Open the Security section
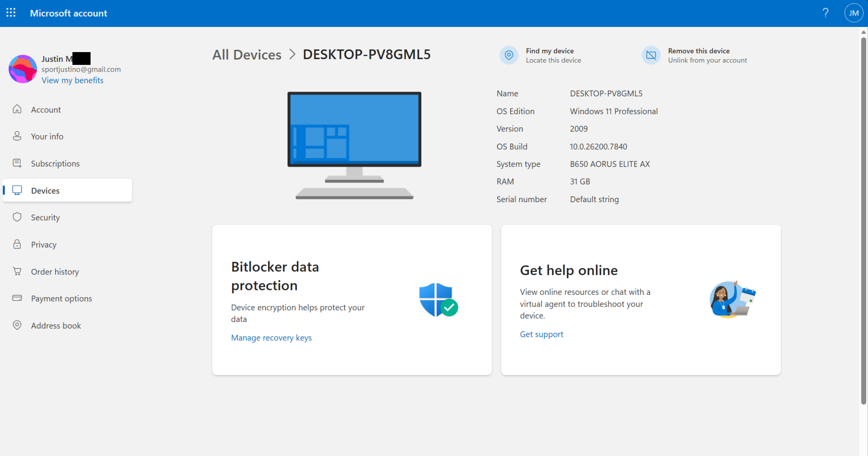The image size is (868, 456). [68, 217]
